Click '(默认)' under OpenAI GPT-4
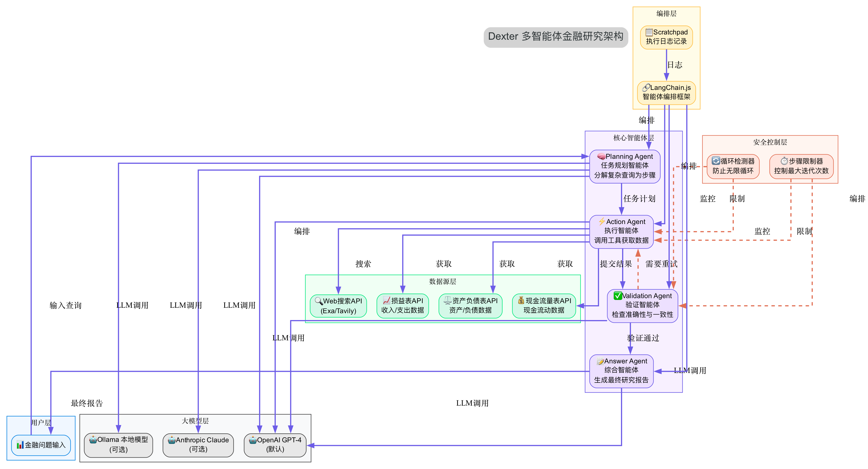868x469 pixels. (x=275, y=449)
